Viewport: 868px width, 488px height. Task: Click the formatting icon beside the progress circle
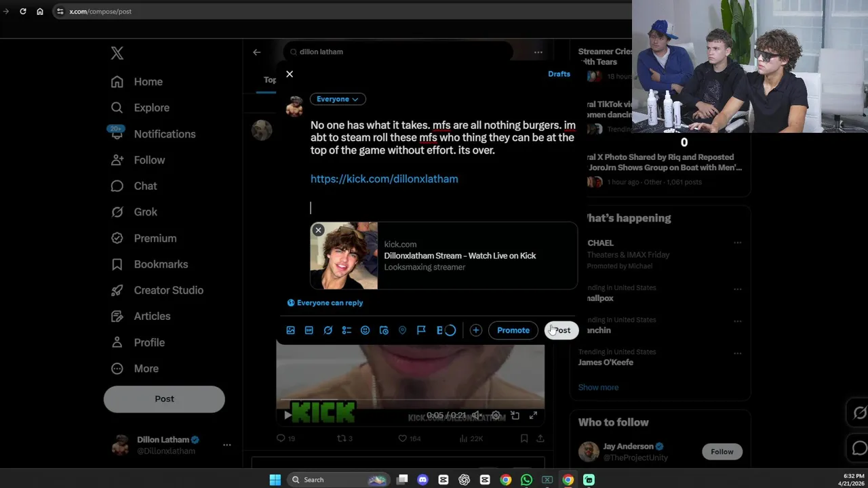[x=439, y=330]
